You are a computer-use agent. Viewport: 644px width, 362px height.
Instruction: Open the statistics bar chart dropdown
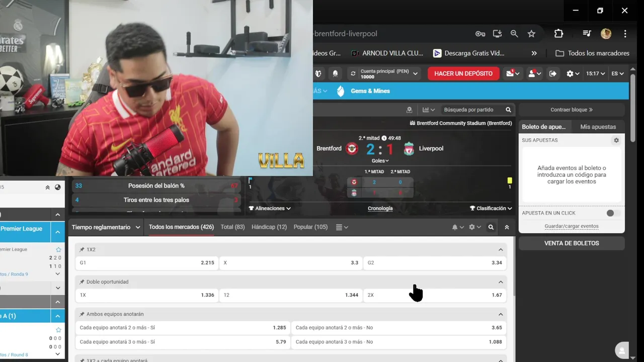428,110
